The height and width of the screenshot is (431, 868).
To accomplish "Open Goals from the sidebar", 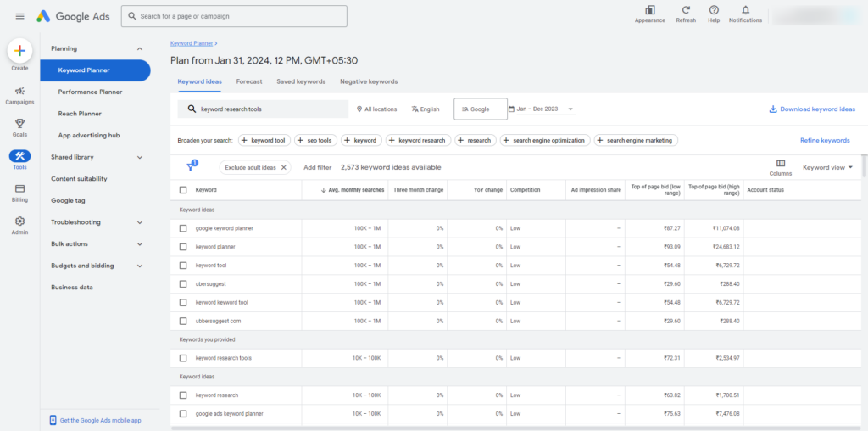I will (x=20, y=128).
